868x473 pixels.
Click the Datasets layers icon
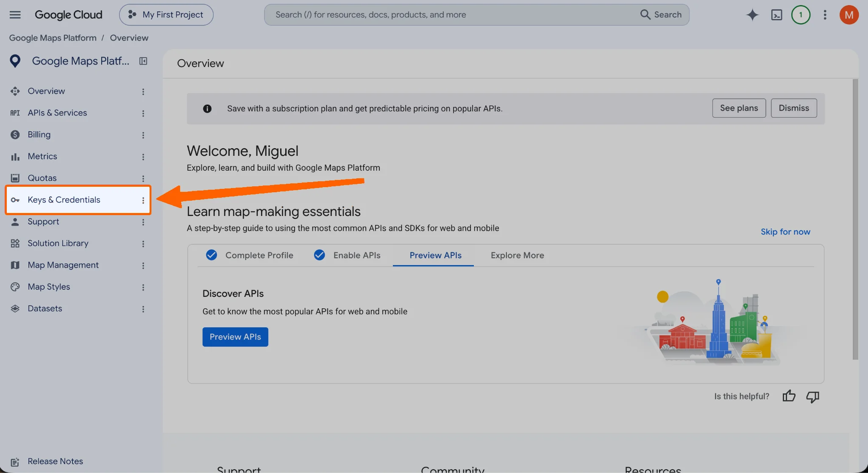[15, 308]
